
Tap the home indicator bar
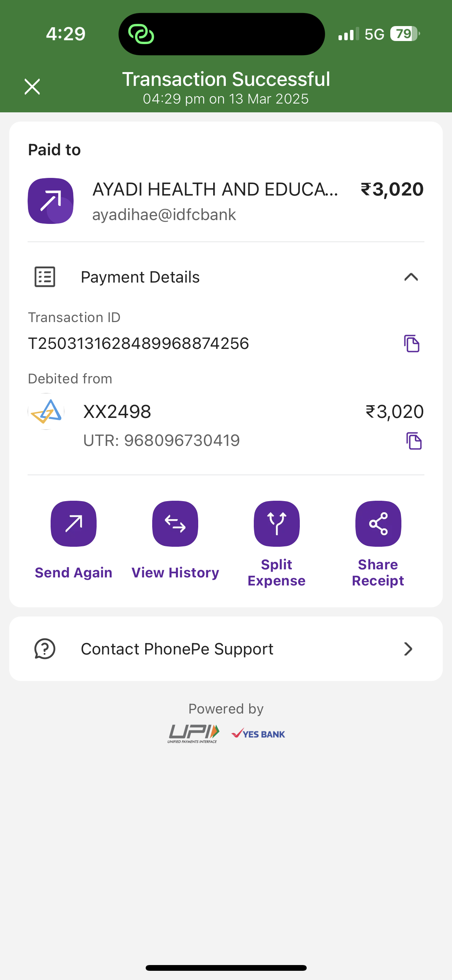click(x=226, y=968)
